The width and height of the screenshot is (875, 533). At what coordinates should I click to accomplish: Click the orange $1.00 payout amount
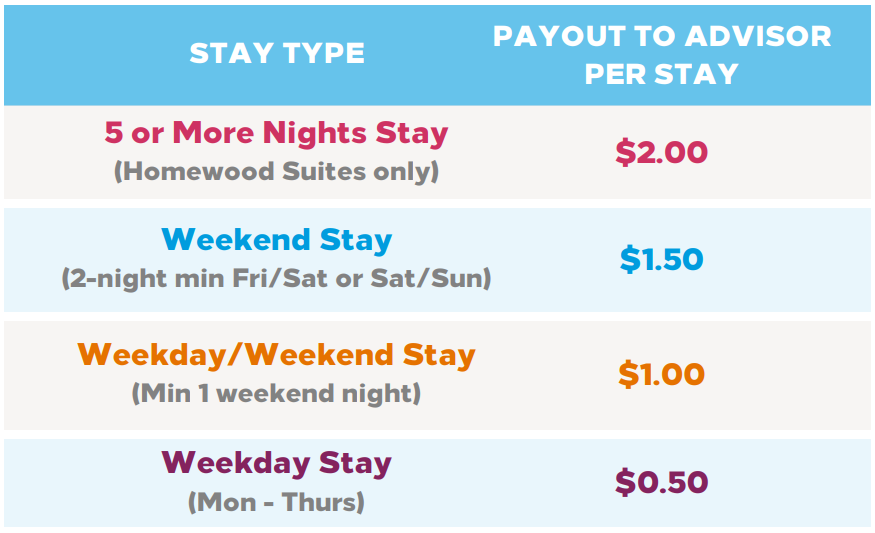point(661,374)
